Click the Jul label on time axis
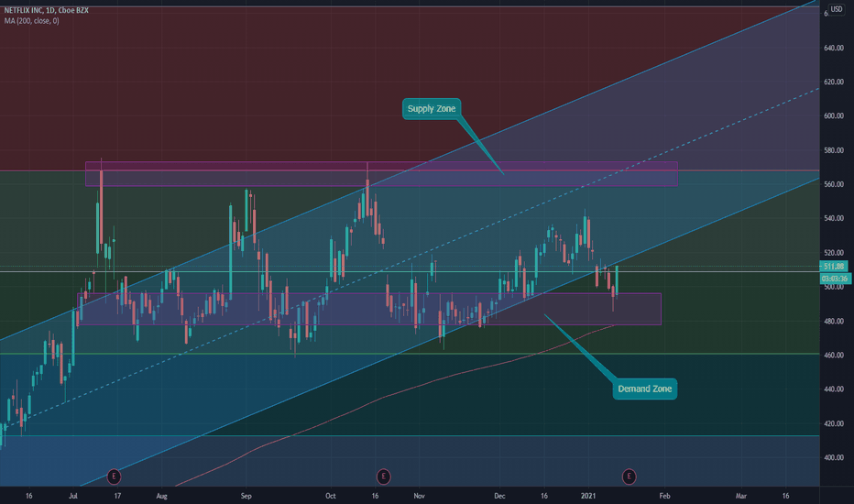 (x=73, y=496)
